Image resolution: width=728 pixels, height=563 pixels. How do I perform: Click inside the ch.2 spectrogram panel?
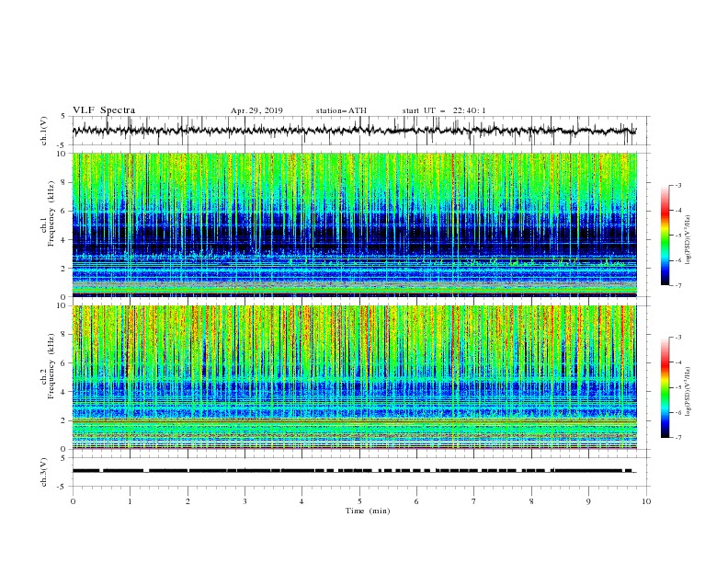[354, 377]
